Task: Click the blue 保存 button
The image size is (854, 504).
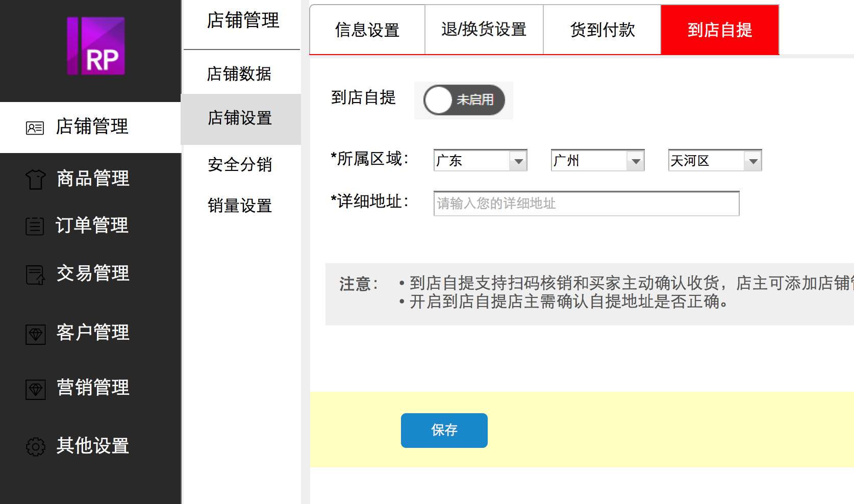Action: point(444,430)
